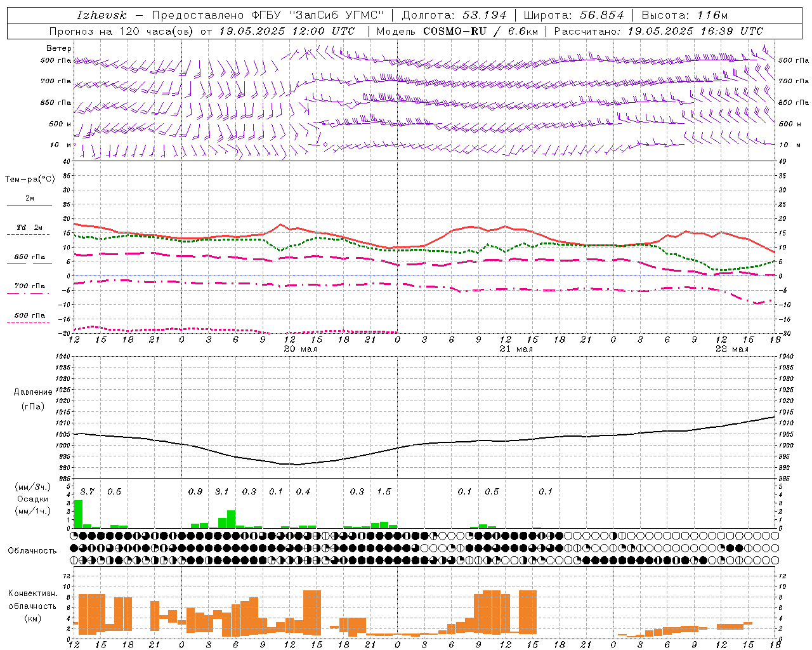Screen dimensions: 812x650
Task: Select the longitude value Долгота: 53.194
Action: coord(454,15)
